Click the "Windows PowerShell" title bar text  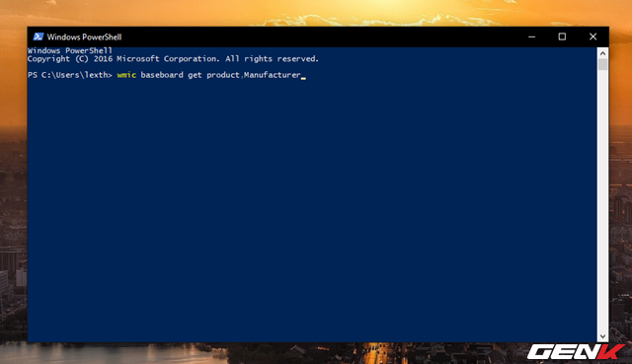[84, 37]
